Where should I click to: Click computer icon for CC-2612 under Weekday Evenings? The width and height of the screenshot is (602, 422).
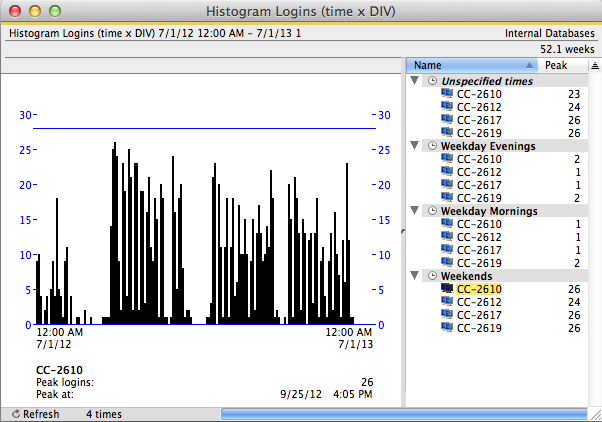click(x=447, y=172)
